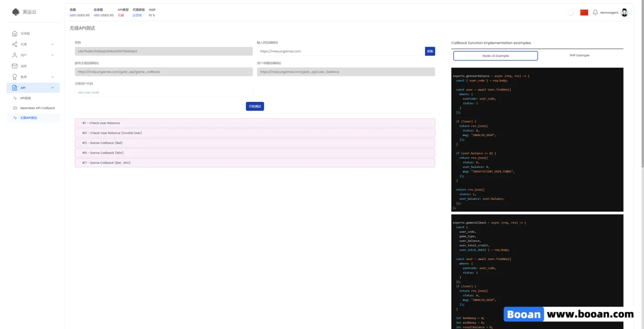Viewport: 644px width, 329px height.
Task: Select the Node JS Example tab
Action: pyautogui.click(x=495, y=56)
